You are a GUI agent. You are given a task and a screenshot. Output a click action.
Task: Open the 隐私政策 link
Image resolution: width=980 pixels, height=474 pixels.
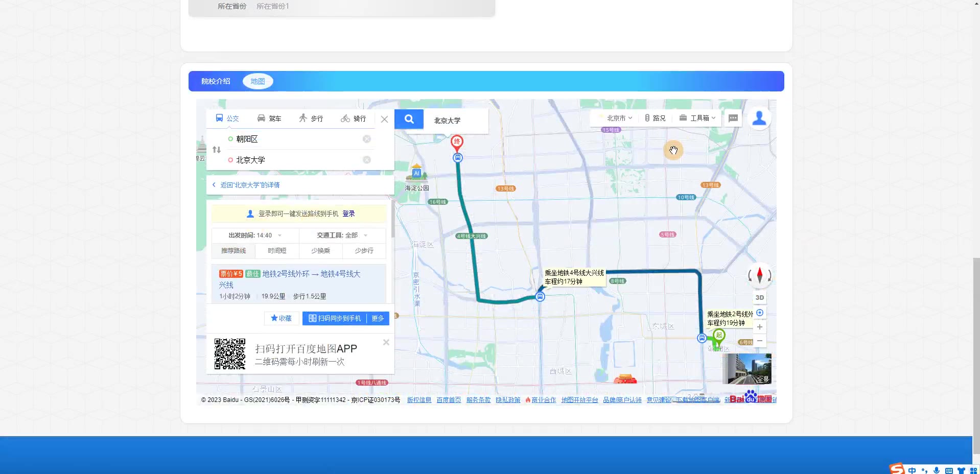point(508,400)
